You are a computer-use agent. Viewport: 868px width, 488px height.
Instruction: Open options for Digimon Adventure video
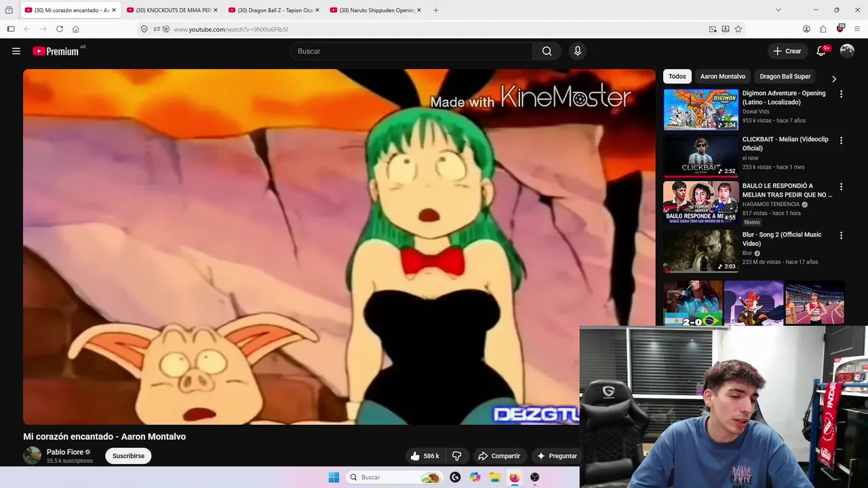[841, 94]
